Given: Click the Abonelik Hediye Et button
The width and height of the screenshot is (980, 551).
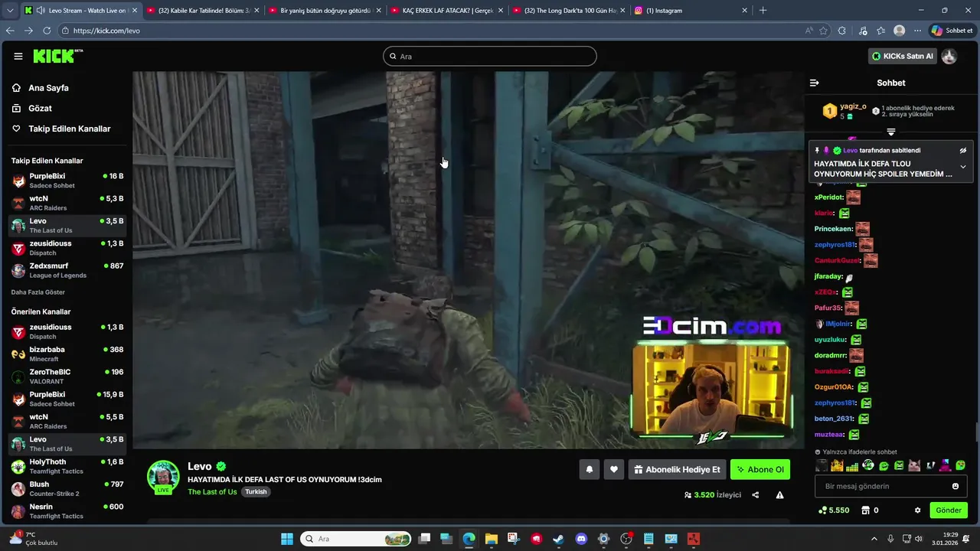Looking at the screenshot, I should click(x=677, y=470).
